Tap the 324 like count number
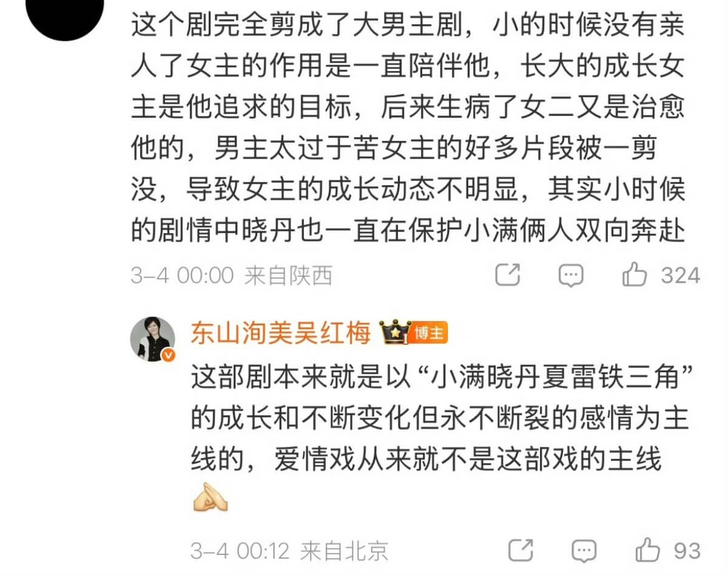728x578 pixels. pos(681,276)
